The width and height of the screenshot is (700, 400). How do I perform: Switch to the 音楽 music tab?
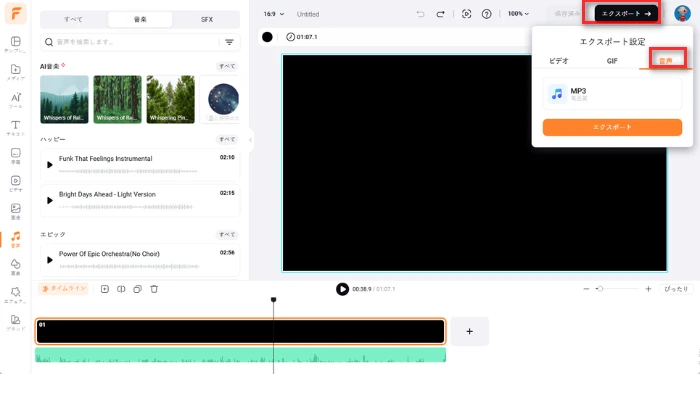140,19
